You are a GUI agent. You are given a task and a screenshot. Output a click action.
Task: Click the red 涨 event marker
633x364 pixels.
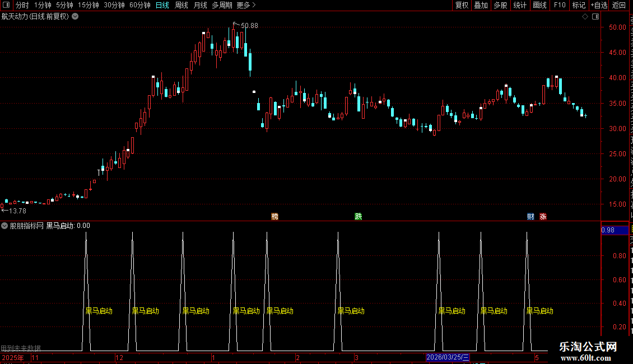click(x=543, y=217)
